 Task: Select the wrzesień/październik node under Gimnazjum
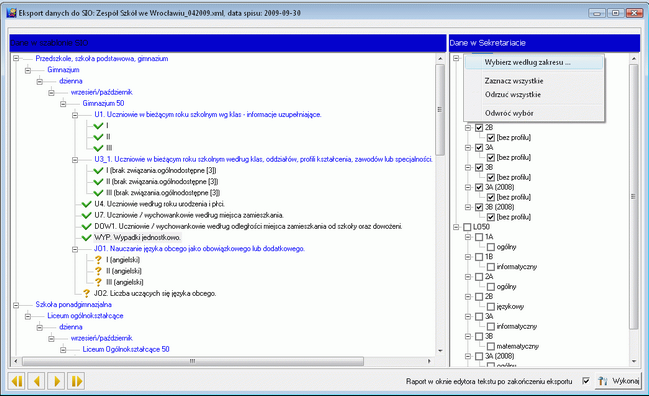point(101,92)
